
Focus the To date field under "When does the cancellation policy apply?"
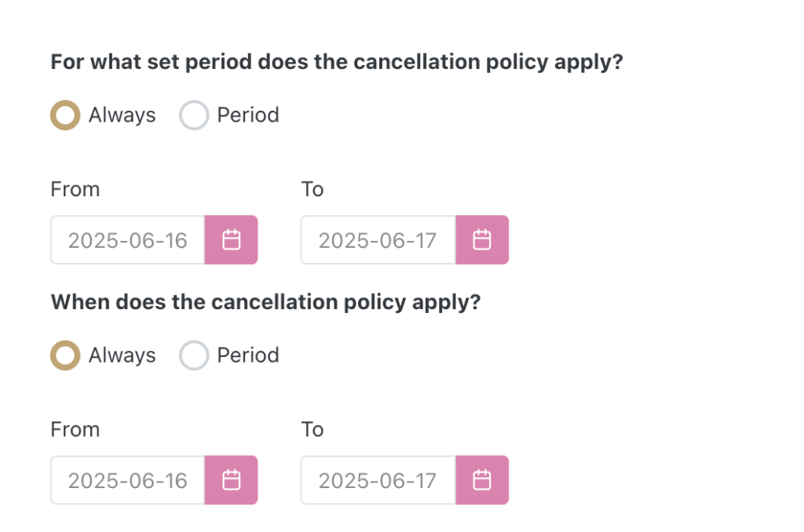(x=378, y=480)
